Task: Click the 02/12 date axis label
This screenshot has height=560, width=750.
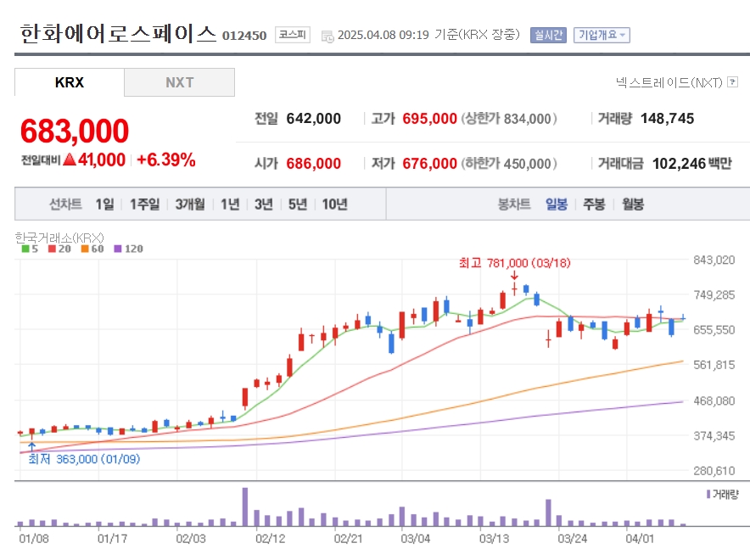Action: pos(271,539)
